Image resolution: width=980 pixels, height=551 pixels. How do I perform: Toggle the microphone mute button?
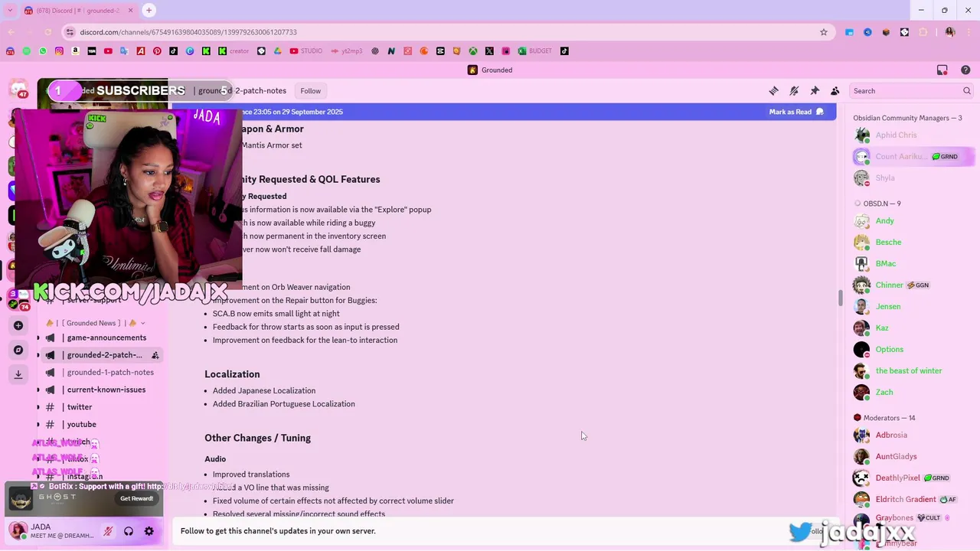point(108,531)
